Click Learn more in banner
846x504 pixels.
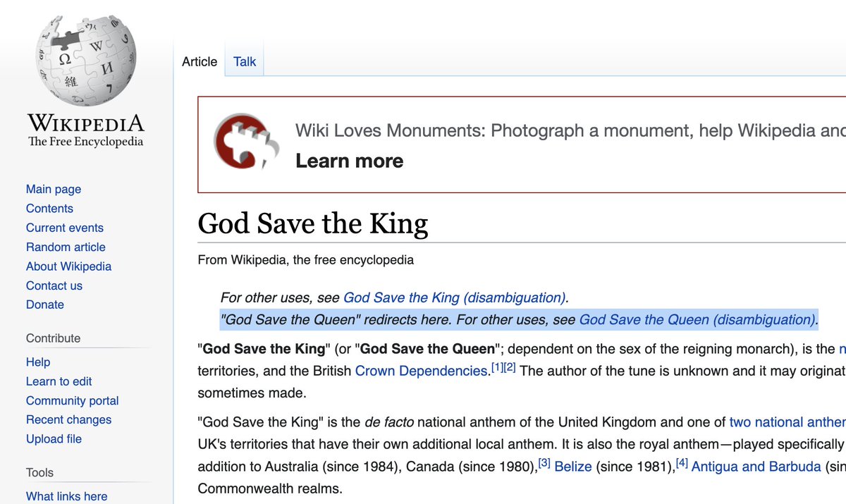click(x=350, y=161)
